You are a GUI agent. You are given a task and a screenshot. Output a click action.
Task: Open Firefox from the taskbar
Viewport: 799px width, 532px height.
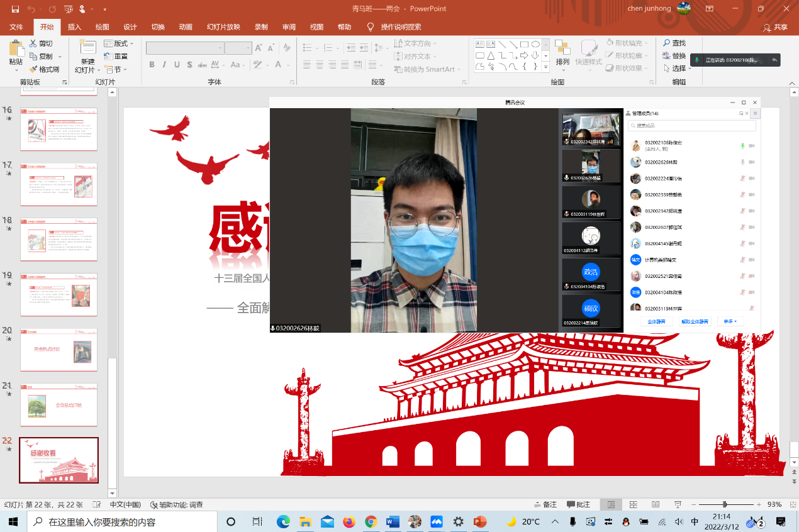pos(349,521)
